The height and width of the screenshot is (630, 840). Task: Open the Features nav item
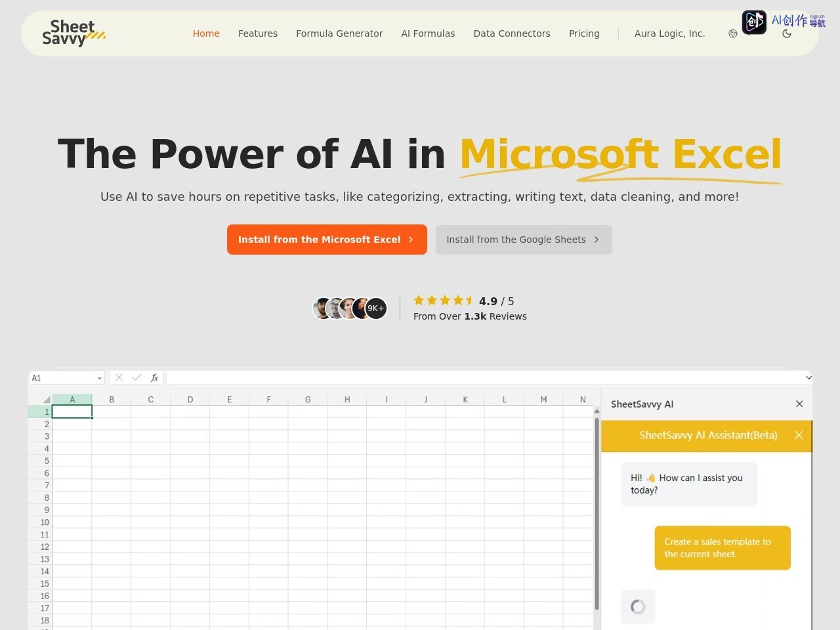click(258, 33)
